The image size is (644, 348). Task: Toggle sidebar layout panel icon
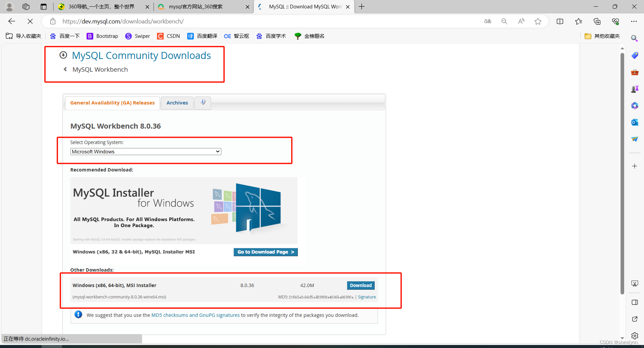(635, 302)
